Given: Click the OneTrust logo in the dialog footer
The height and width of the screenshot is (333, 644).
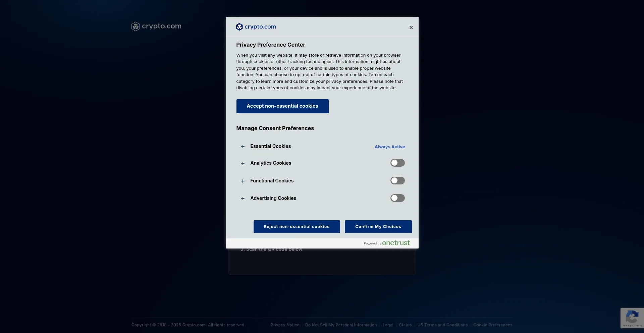Looking at the screenshot, I should (x=395, y=243).
